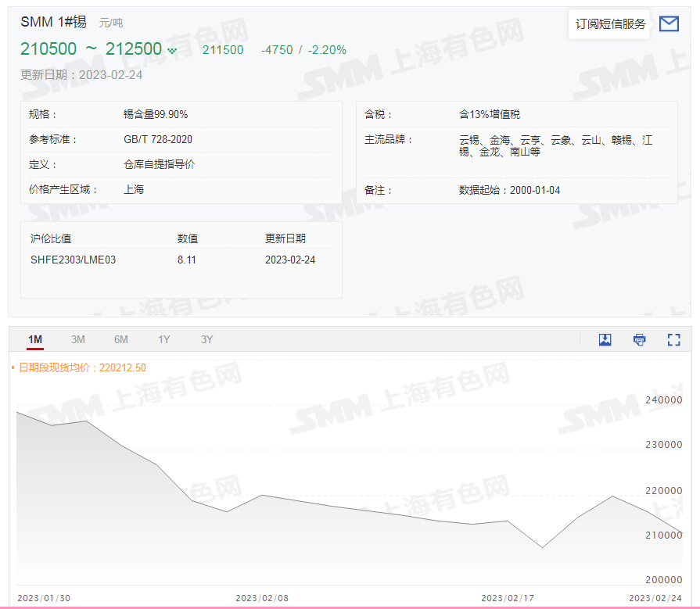700x609 pixels.
Task: Select the SMM 1#锡 title
Action: 52,23
